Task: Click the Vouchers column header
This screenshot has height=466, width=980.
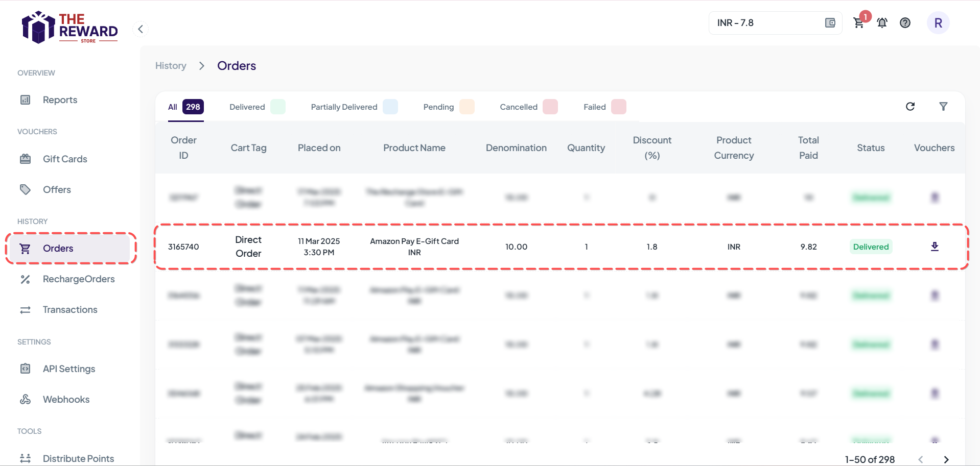Action: pos(934,148)
